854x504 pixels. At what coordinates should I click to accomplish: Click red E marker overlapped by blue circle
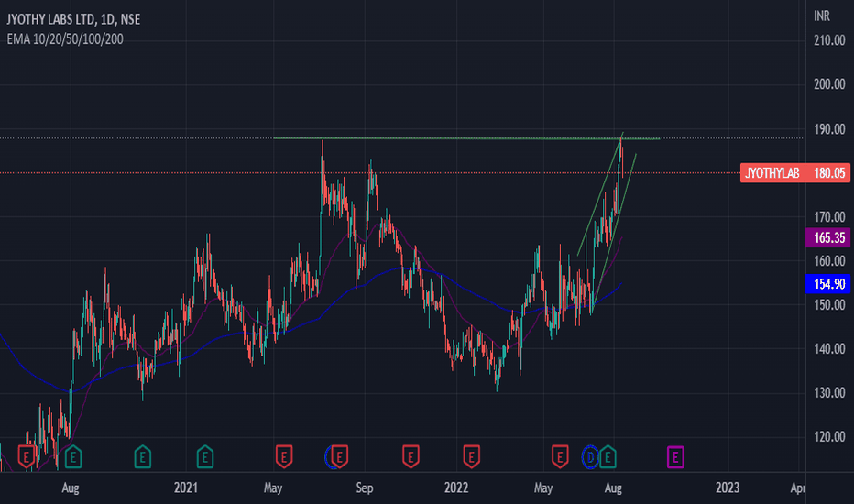(x=339, y=456)
